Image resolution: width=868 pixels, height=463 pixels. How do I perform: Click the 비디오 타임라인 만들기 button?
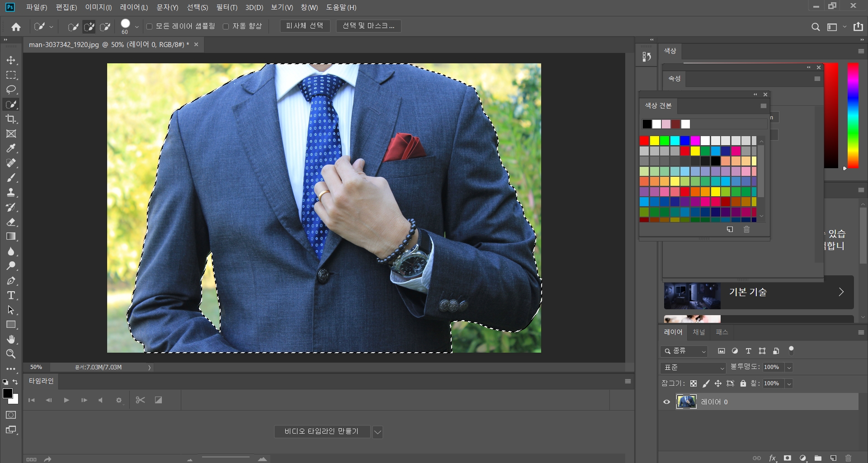tap(322, 432)
